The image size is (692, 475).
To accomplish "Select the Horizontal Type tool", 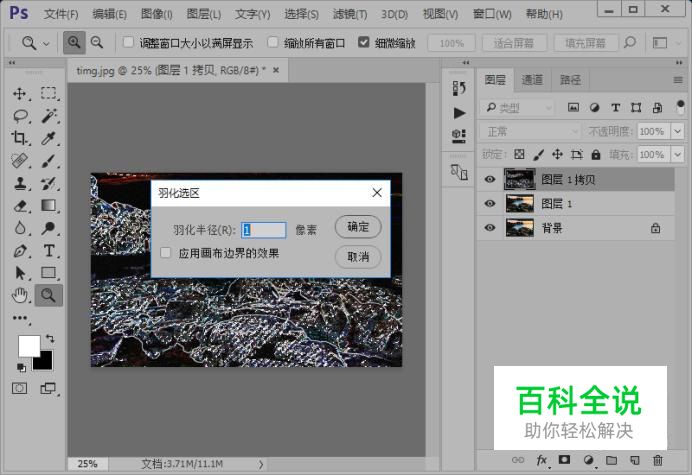I will click(48, 250).
